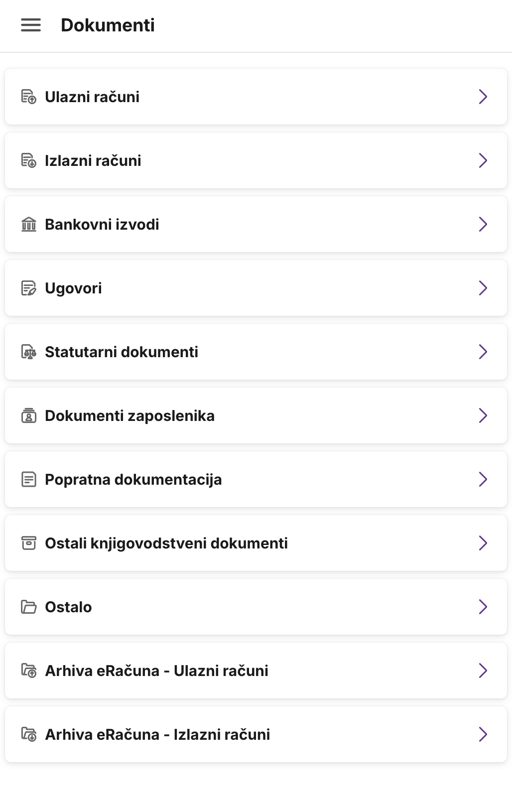Open the Ugovori category
Screen dimensions: 512x812
(x=73, y=288)
